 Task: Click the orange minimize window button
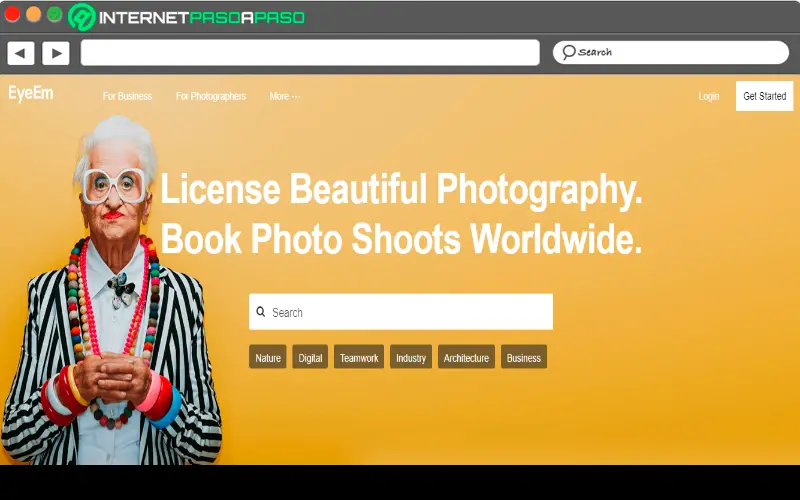34,14
